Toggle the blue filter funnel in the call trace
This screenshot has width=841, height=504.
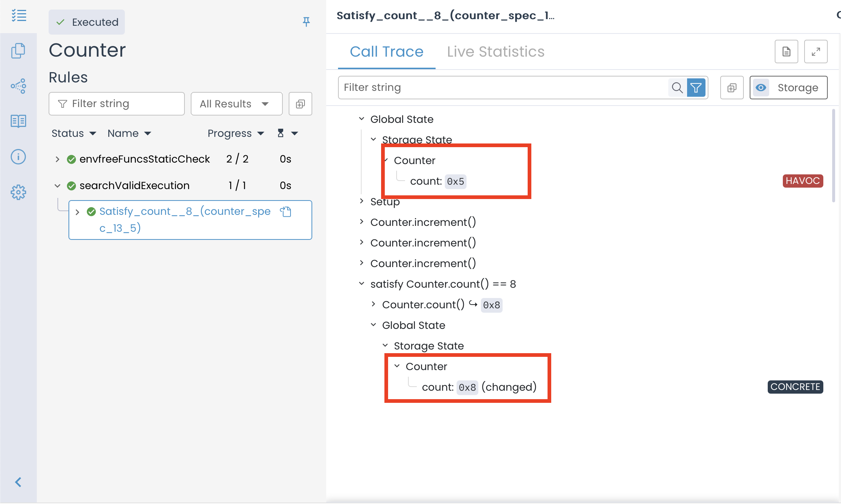pyautogui.click(x=696, y=88)
